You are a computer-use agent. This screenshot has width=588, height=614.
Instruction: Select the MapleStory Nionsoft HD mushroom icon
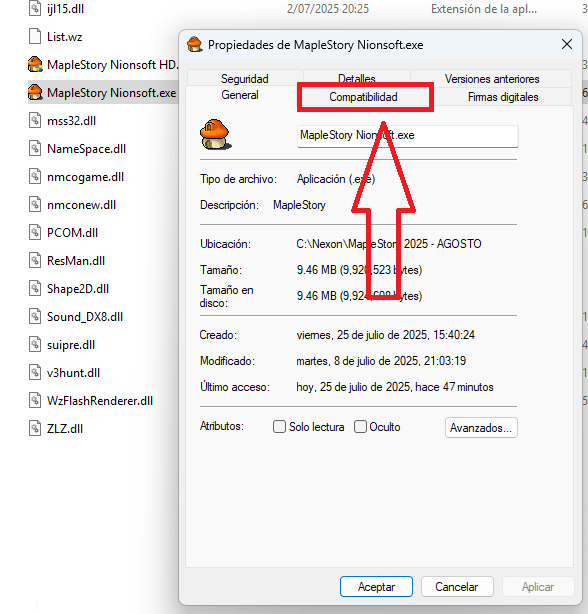pos(35,65)
